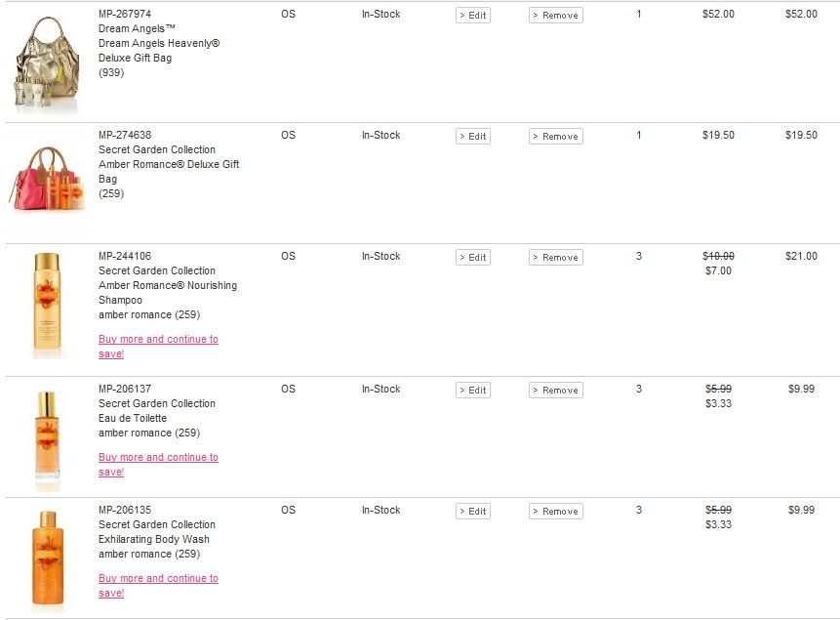Follow 'Buy more' link under Eau de Toilette
Image resolution: width=840 pixels, height=620 pixels.
point(158,465)
